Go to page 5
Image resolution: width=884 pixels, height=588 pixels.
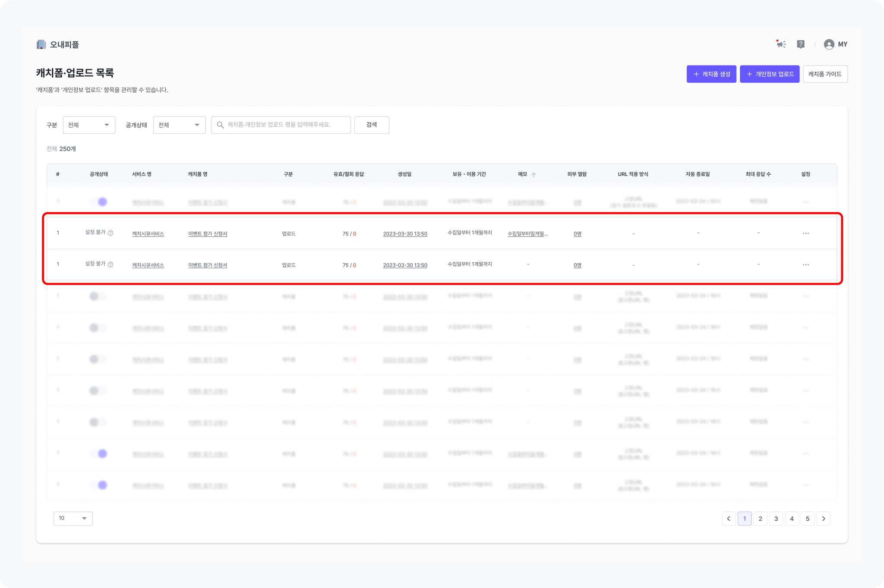coord(808,519)
